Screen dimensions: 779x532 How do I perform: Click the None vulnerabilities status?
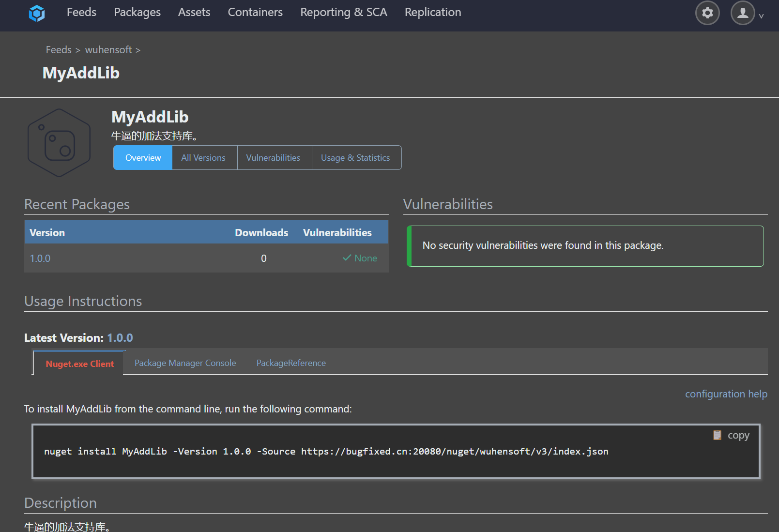360,258
